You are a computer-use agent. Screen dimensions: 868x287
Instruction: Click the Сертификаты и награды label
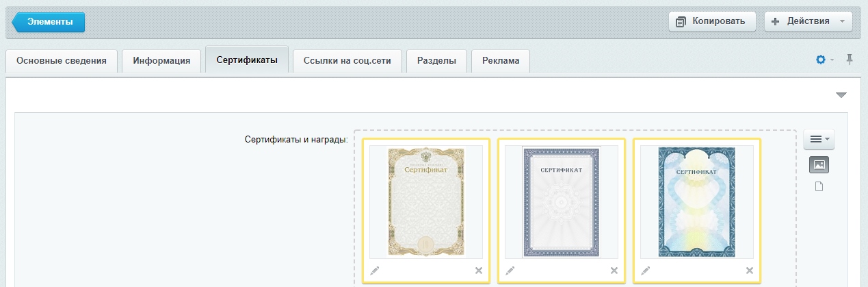pyautogui.click(x=296, y=140)
